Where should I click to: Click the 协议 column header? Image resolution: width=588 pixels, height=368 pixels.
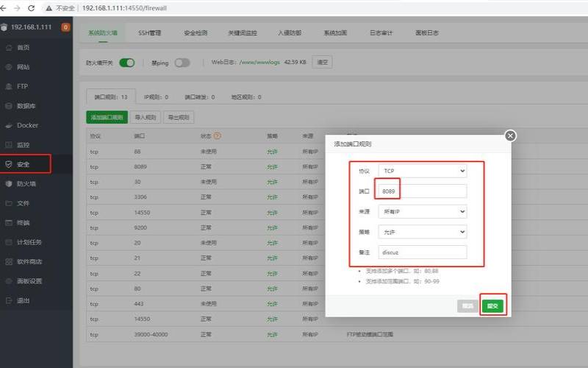click(96, 136)
